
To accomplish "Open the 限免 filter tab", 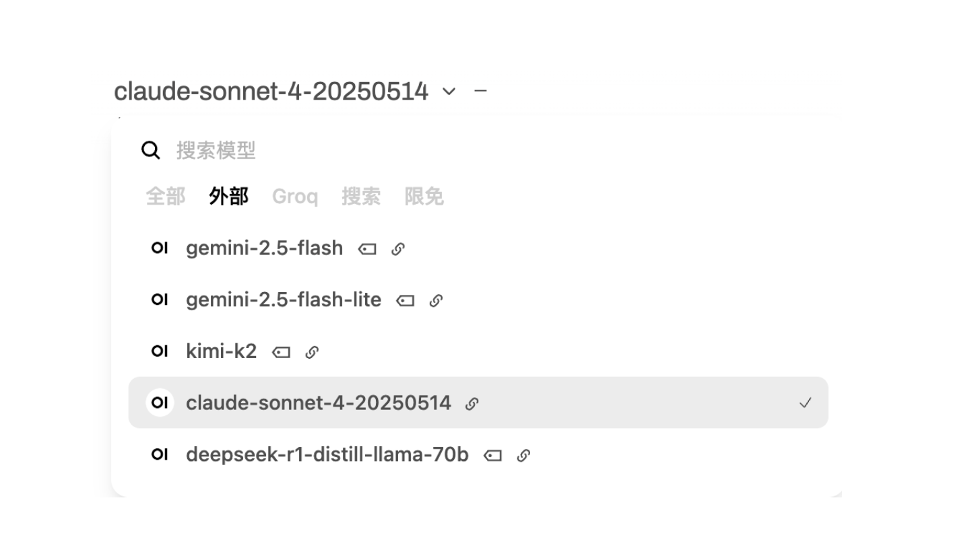I will (424, 196).
